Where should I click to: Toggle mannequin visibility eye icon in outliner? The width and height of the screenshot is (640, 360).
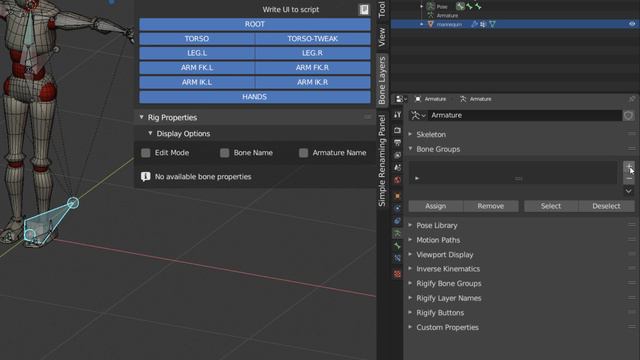pos(632,24)
